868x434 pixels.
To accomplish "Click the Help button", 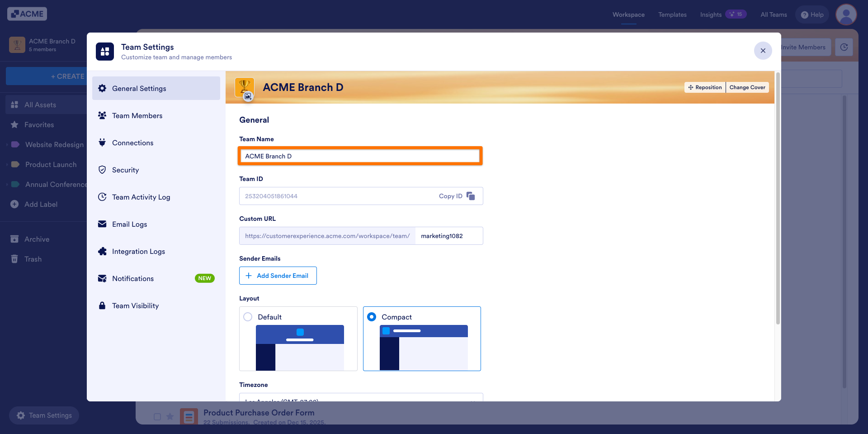I will pyautogui.click(x=812, y=14).
